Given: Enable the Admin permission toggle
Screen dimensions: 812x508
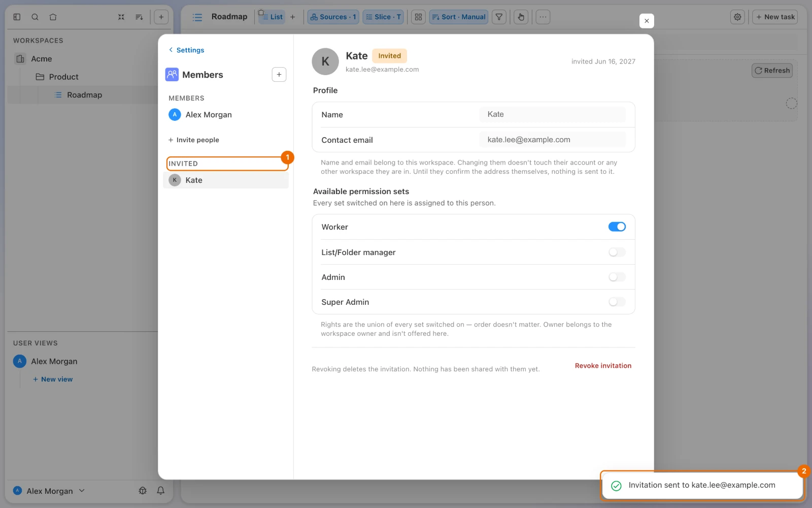Looking at the screenshot, I should click(x=617, y=277).
